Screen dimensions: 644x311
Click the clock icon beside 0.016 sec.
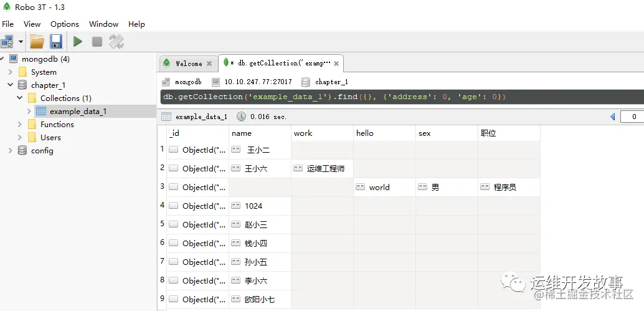coord(242,117)
